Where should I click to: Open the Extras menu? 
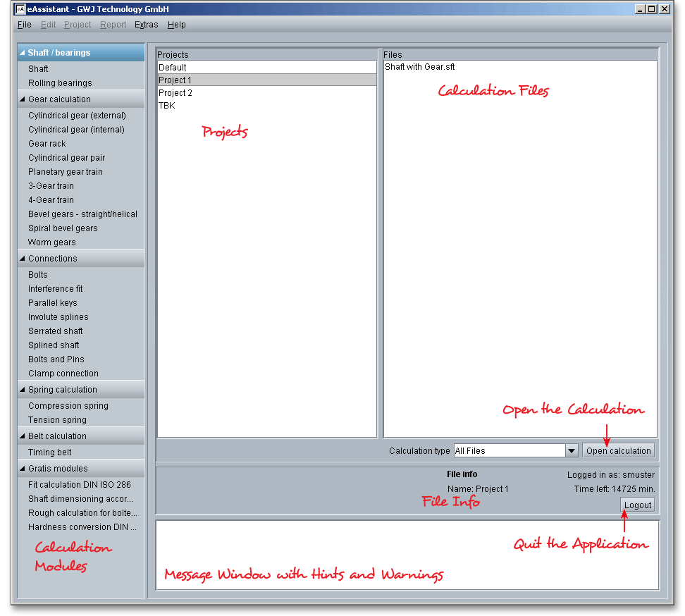click(146, 25)
